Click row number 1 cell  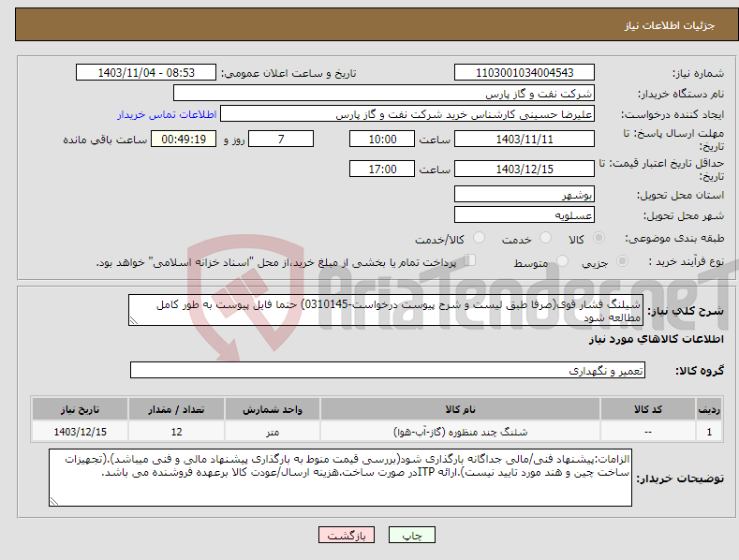tap(709, 432)
